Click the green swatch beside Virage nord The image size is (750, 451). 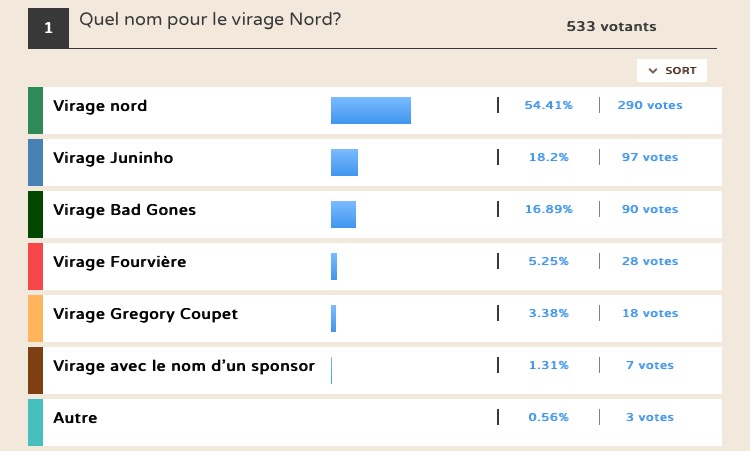35,110
